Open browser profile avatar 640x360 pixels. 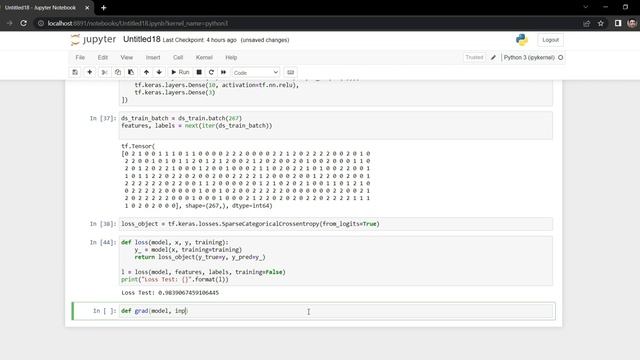[x=632, y=23]
